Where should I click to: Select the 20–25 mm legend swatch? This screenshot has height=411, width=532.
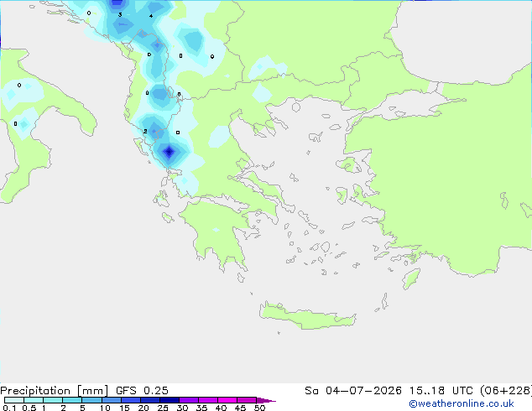click(149, 400)
